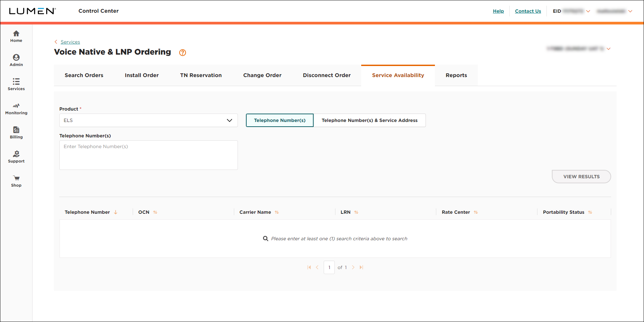
Task: Sort the Rate Center column
Action: 476,212
